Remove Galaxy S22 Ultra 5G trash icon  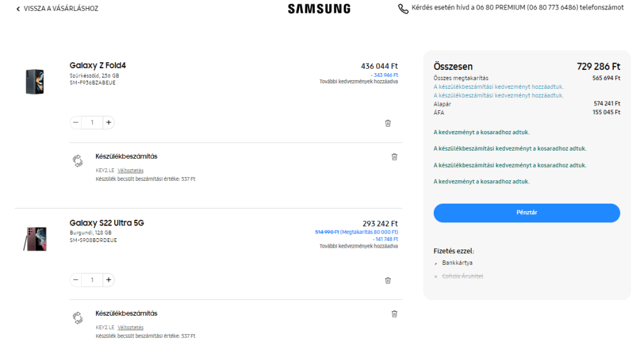point(388,280)
